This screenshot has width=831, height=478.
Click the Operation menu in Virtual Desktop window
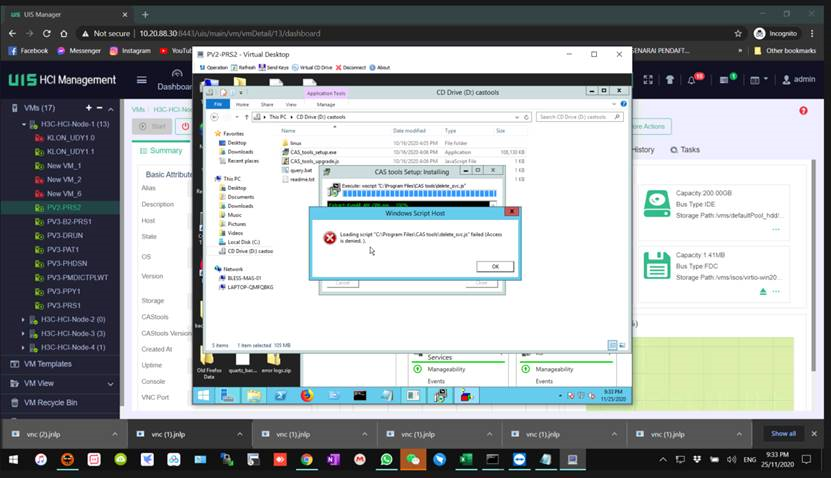tap(214, 68)
